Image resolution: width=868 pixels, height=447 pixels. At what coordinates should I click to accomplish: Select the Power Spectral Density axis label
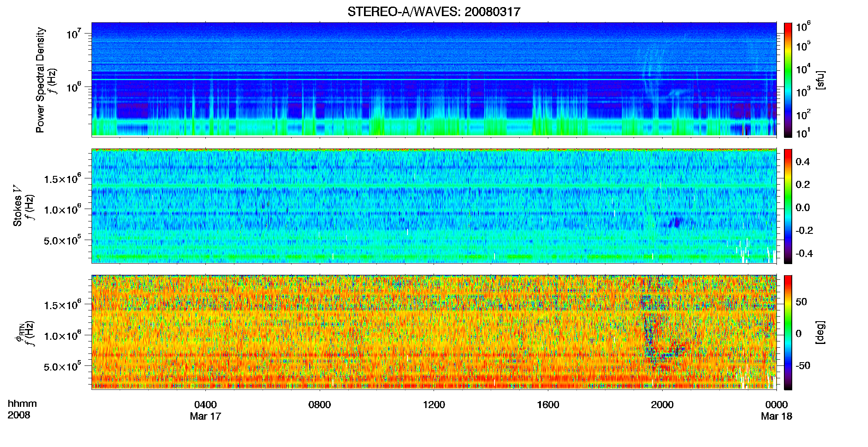pos(40,80)
